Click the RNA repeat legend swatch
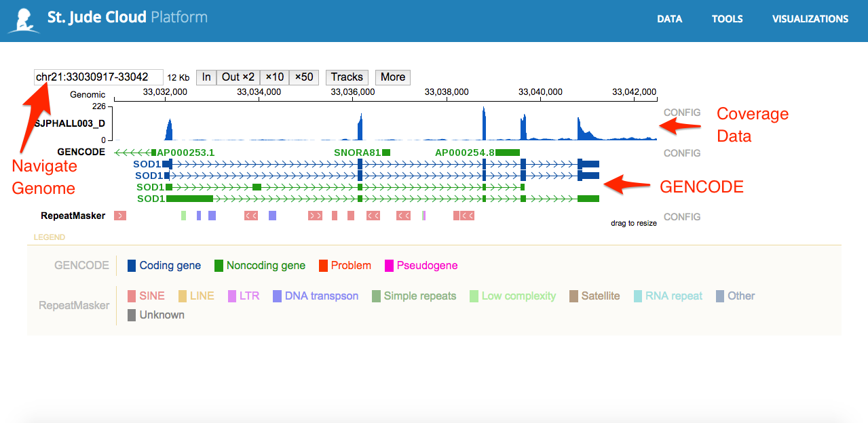 pyautogui.click(x=638, y=296)
